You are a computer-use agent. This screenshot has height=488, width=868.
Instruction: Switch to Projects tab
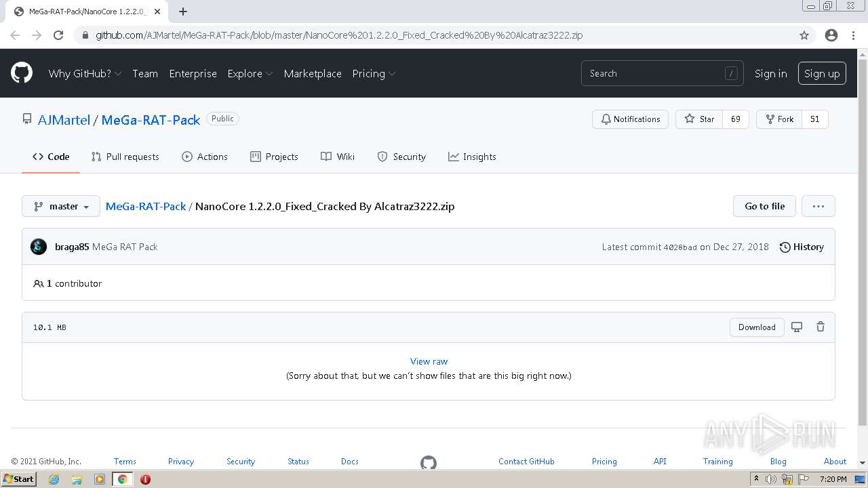pyautogui.click(x=274, y=157)
